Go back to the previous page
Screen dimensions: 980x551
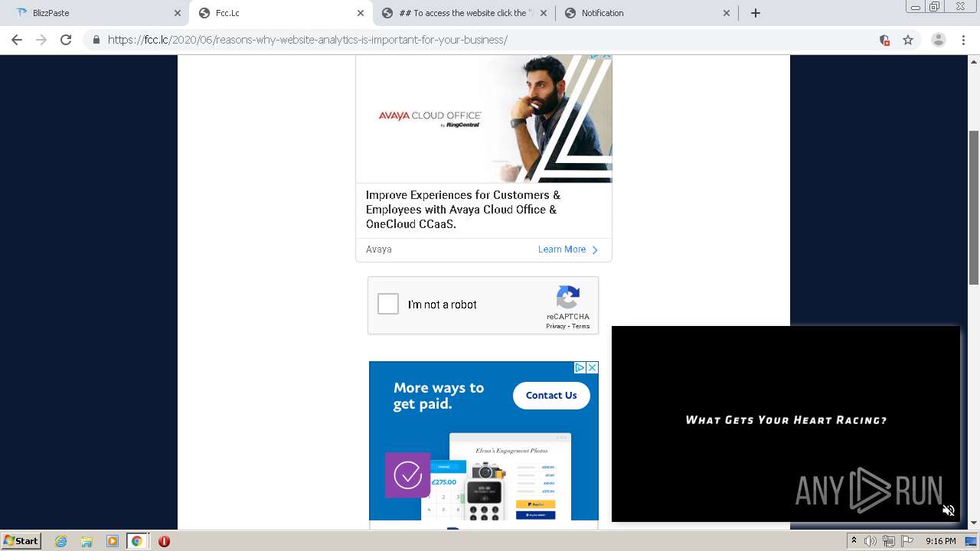pyautogui.click(x=17, y=40)
